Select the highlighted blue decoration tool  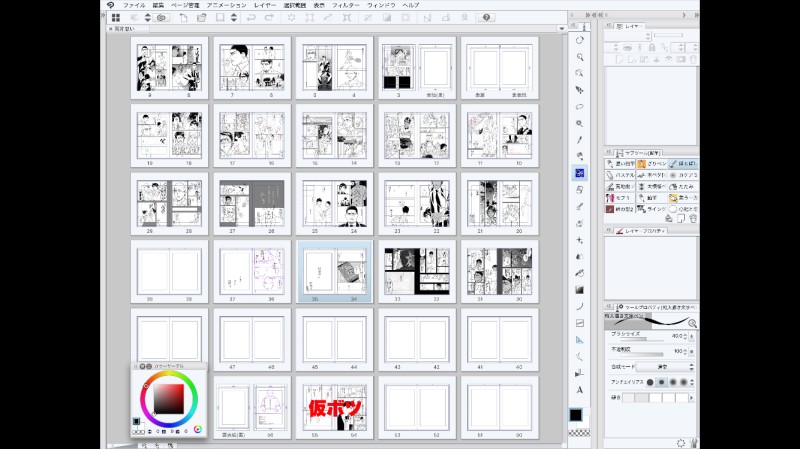580,173
